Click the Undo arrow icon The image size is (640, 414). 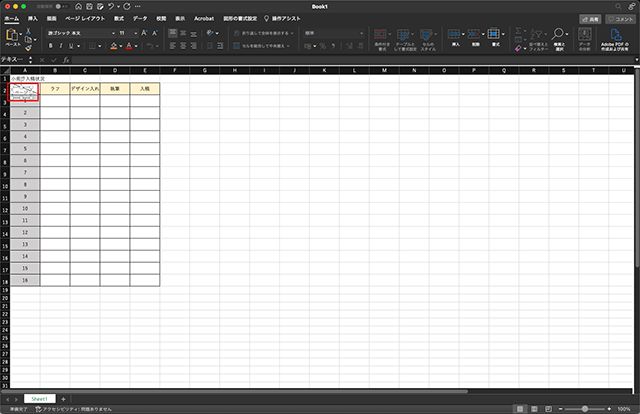click(x=112, y=6)
